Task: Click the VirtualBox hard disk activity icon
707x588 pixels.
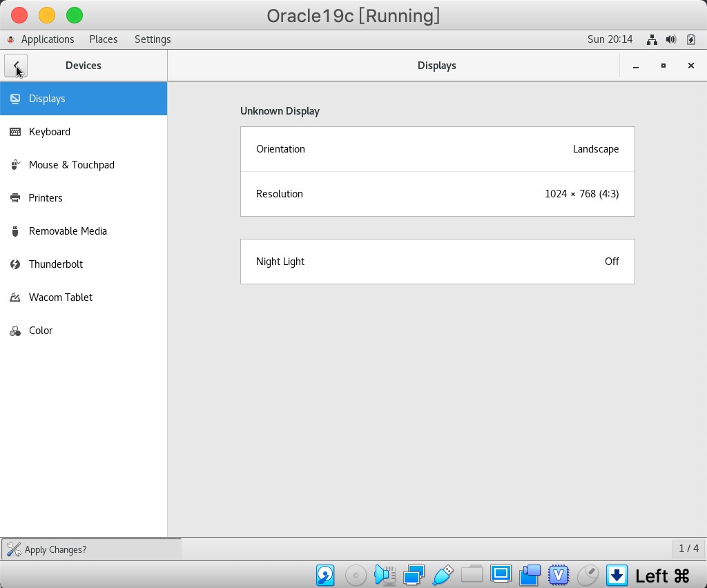Action: click(325, 576)
